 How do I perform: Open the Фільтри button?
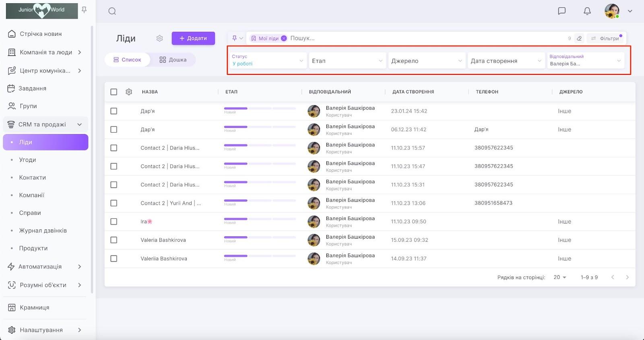tap(606, 38)
